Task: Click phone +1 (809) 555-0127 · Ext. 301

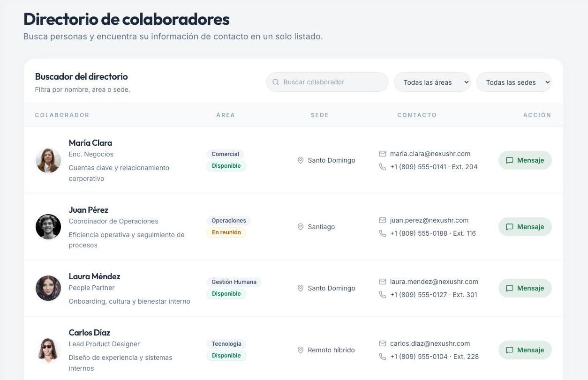Action: click(434, 295)
